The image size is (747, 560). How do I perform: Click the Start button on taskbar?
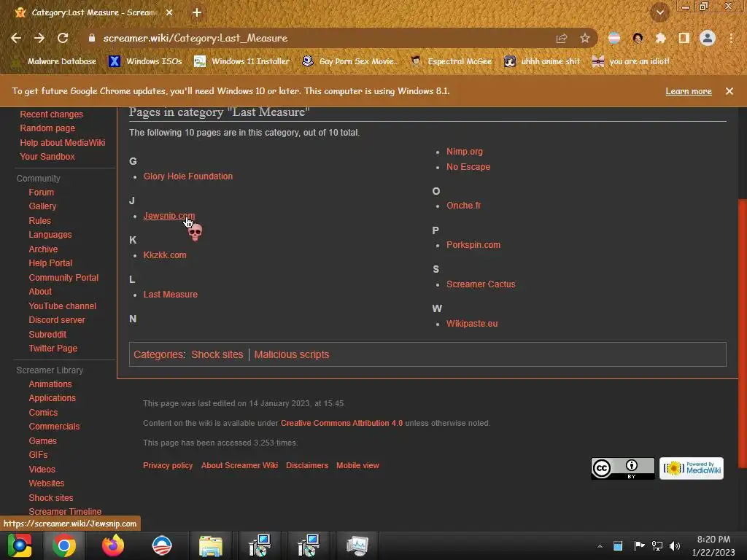pos(20,545)
